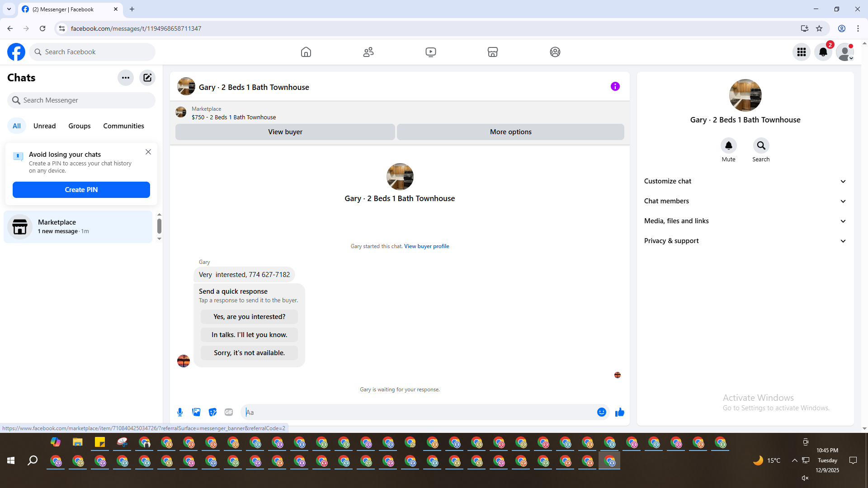Click the chat list scrollbar thumb

click(159, 226)
